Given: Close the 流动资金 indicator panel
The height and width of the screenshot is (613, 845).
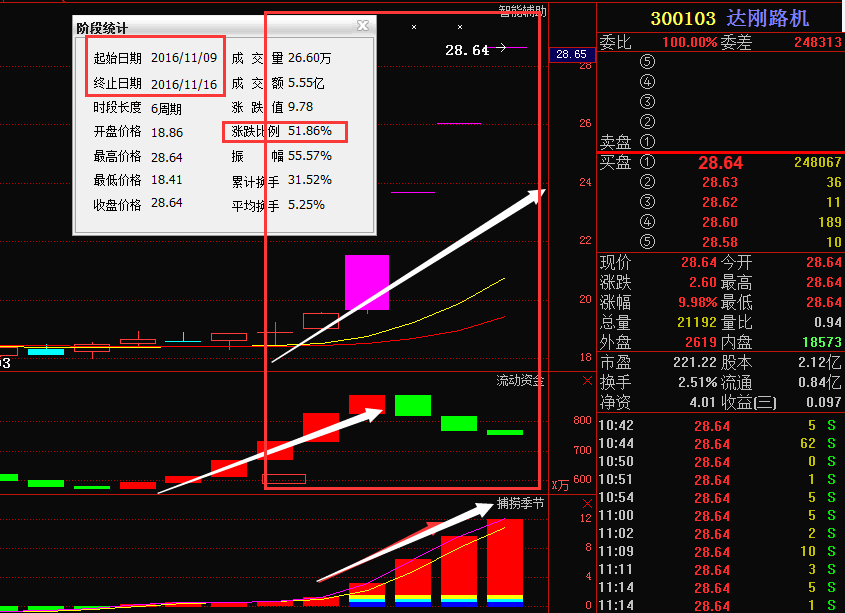Looking at the screenshot, I should [586, 381].
